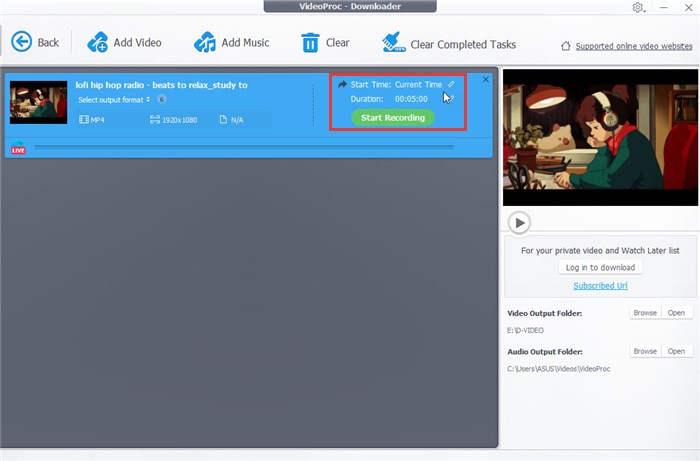Minimize the VideoProc Downloader window
Screen dimensions: 700x461
[x=664, y=8]
